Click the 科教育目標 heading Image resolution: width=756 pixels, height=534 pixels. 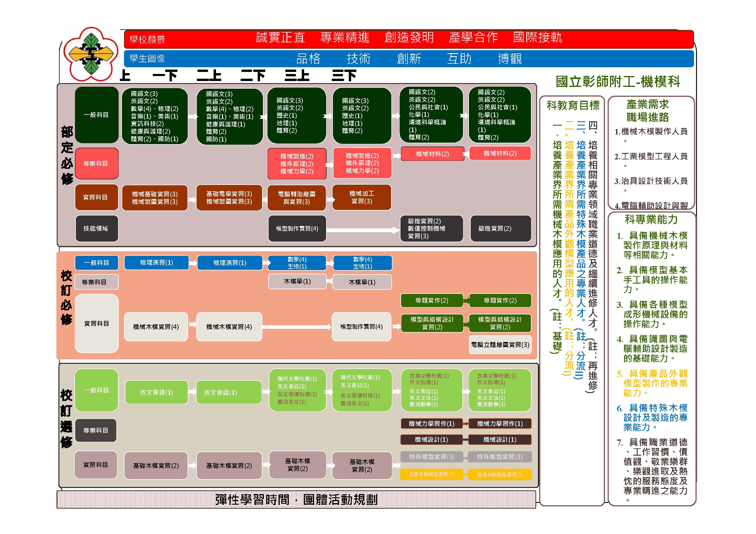click(573, 105)
